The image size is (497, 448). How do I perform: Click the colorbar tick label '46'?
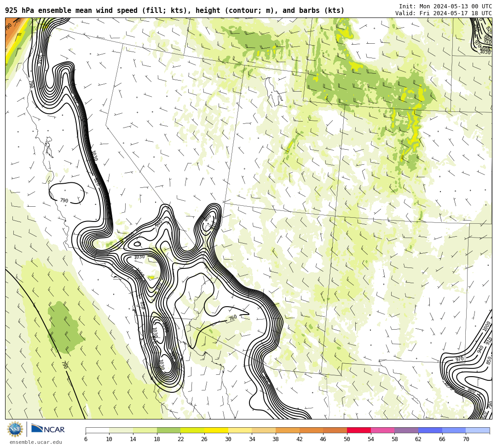[323, 439]
